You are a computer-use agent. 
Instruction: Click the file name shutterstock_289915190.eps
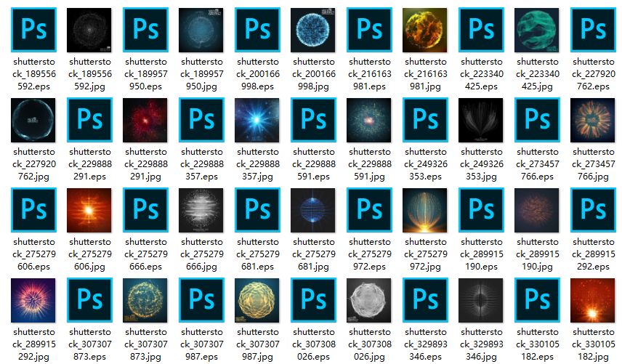point(481,254)
